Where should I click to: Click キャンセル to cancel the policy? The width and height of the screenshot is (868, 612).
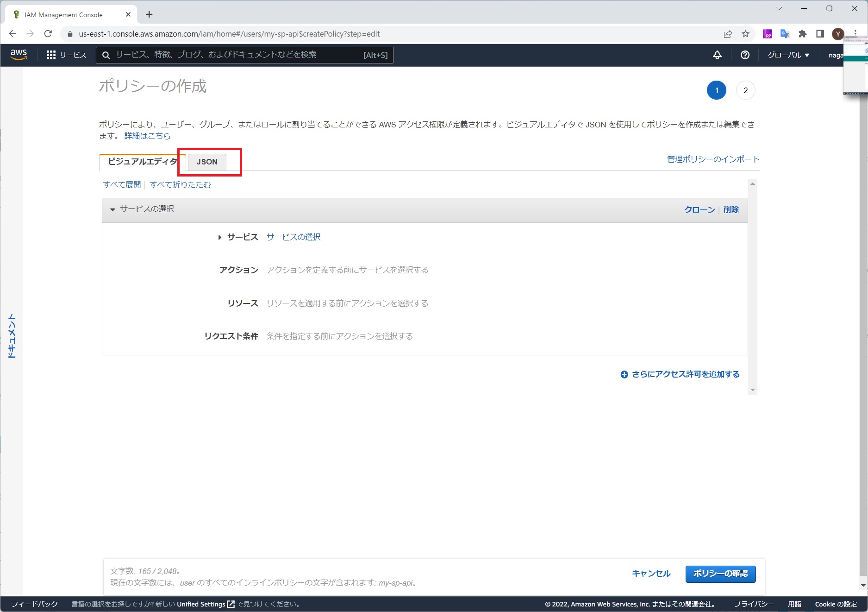pos(651,574)
